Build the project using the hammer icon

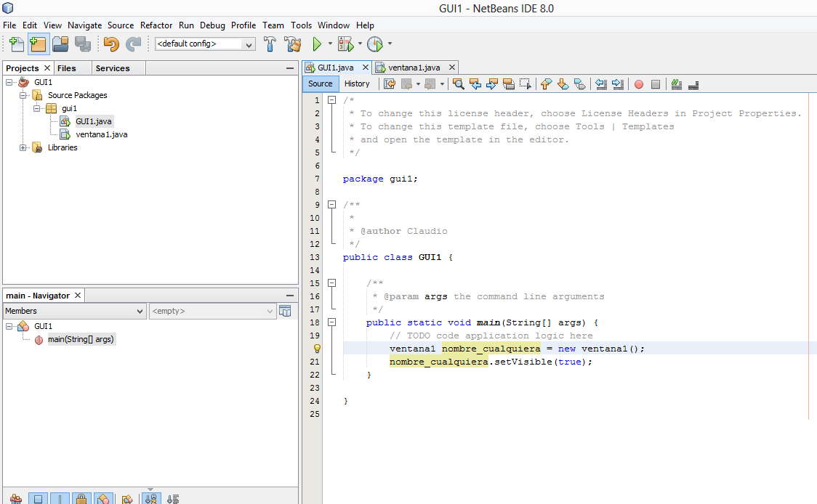point(270,44)
